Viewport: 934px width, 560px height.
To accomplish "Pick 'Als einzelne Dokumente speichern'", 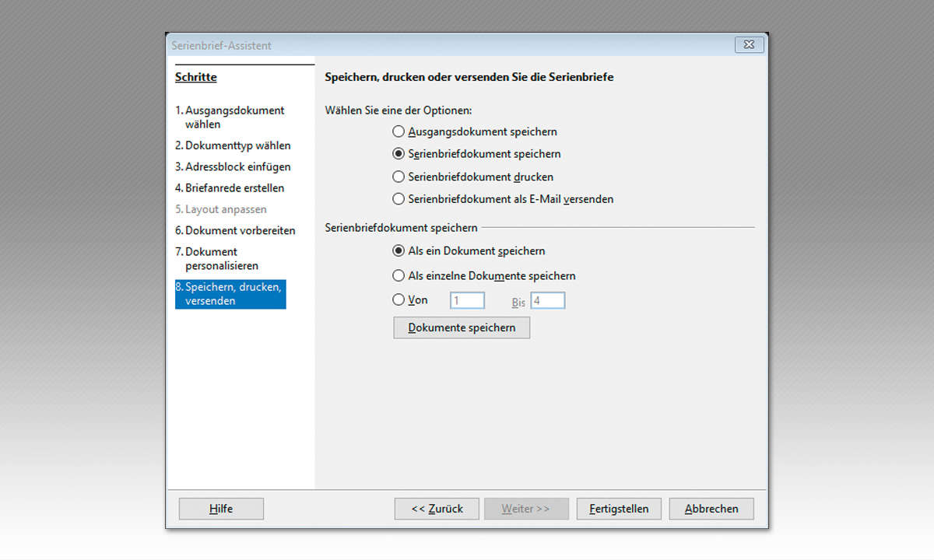I will (484, 276).
